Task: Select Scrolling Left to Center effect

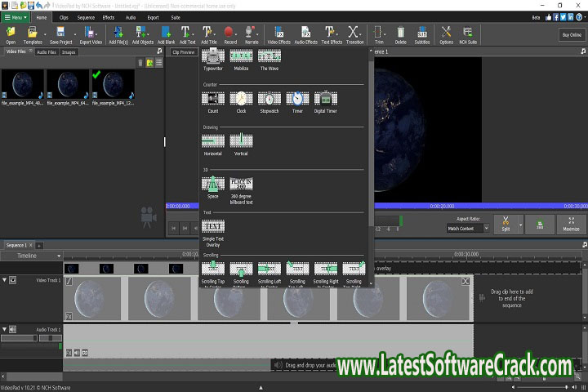Action: pos(269,274)
